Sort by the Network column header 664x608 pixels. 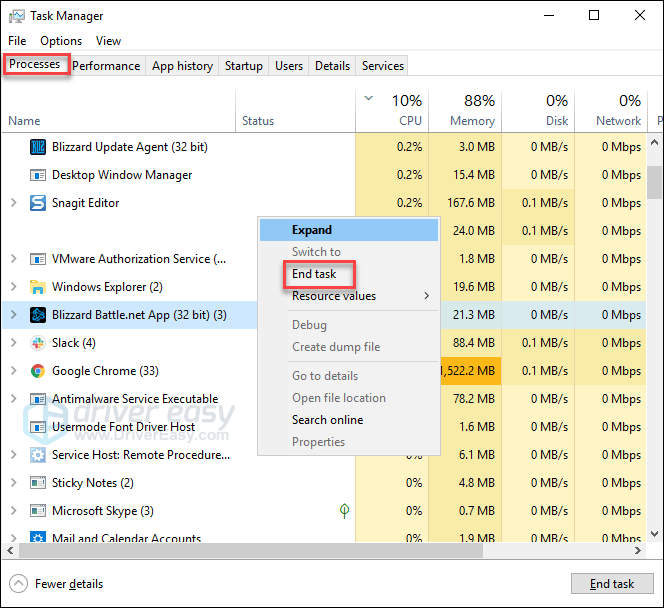[x=611, y=111]
